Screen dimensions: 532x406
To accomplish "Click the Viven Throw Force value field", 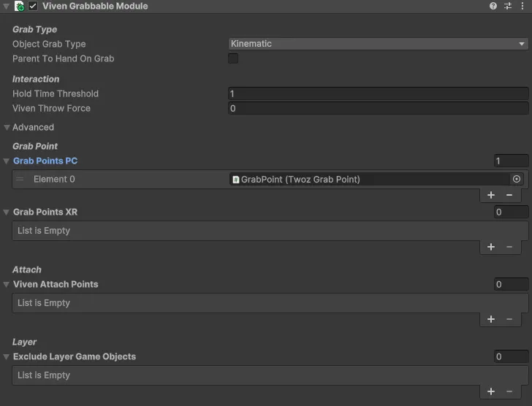I will tap(378, 108).
